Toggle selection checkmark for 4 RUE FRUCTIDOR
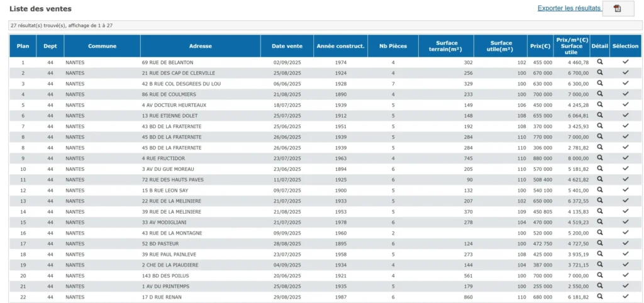Image resolution: width=644 pixels, height=303 pixels. click(626, 158)
